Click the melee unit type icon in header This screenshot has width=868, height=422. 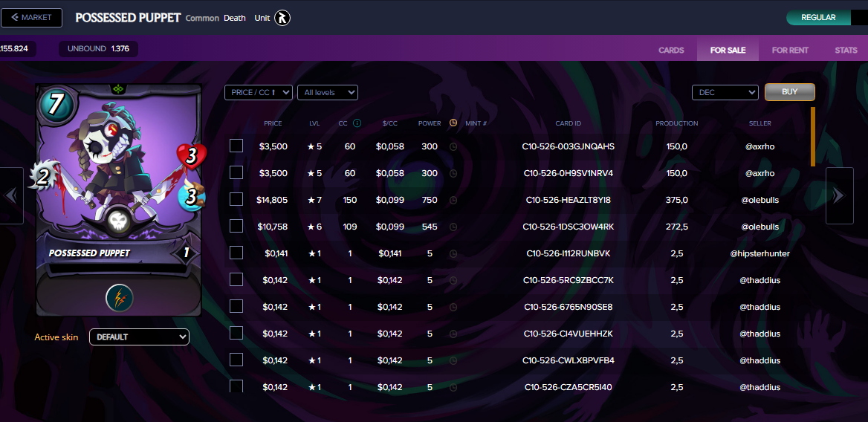tap(282, 18)
